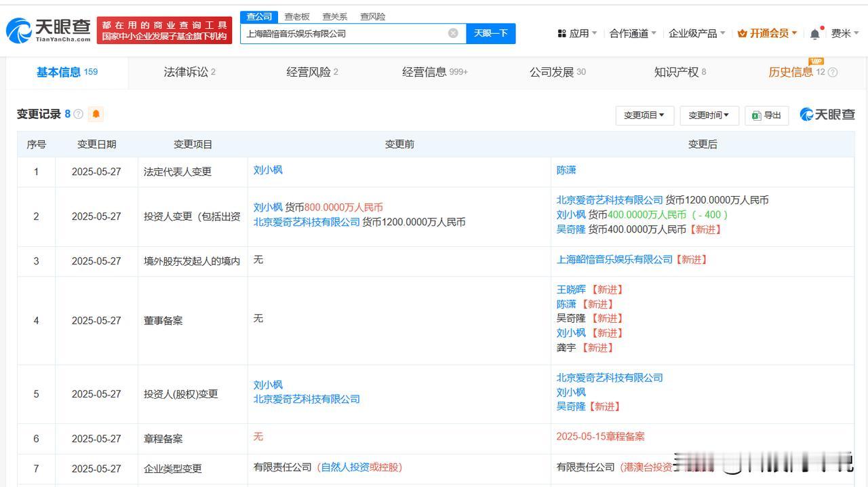Click the help icon beside 历史信息 12

[833, 73]
